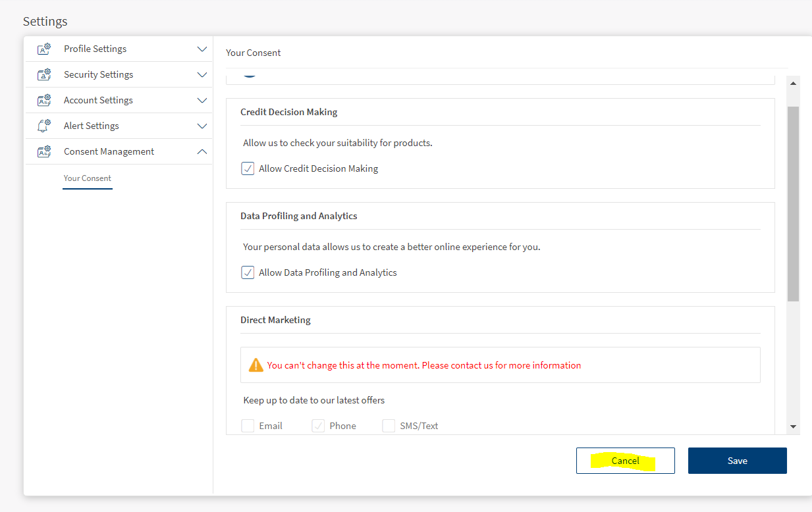Tick the SMS/Text marketing checkbox
The image size is (812, 512).
coord(389,426)
